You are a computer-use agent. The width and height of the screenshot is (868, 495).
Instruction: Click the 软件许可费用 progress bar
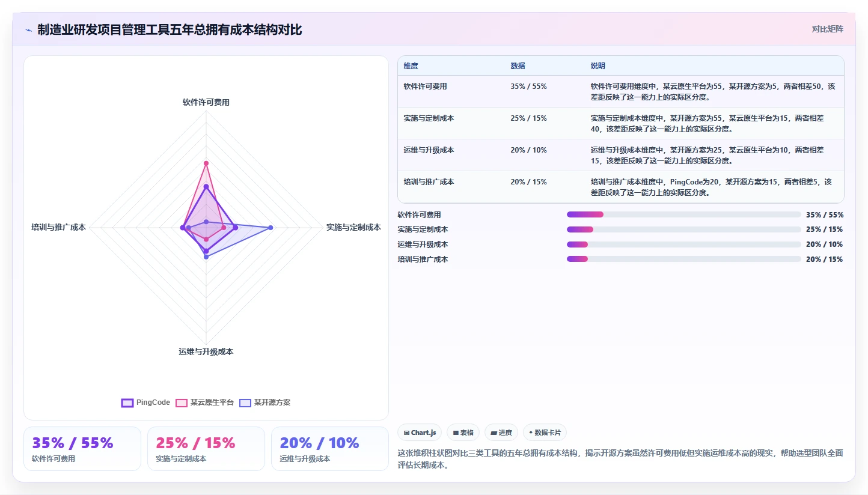[684, 214]
